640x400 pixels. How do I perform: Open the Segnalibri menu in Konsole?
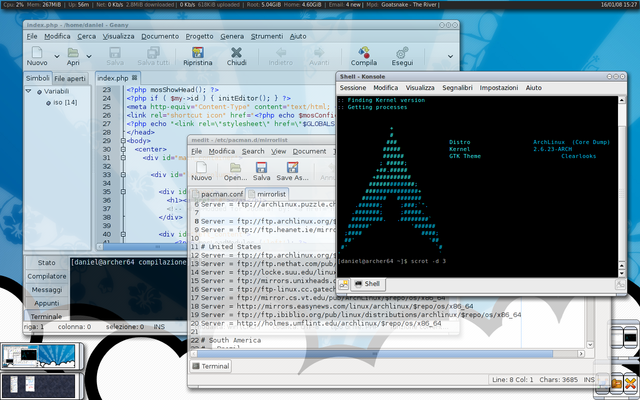coord(457,88)
